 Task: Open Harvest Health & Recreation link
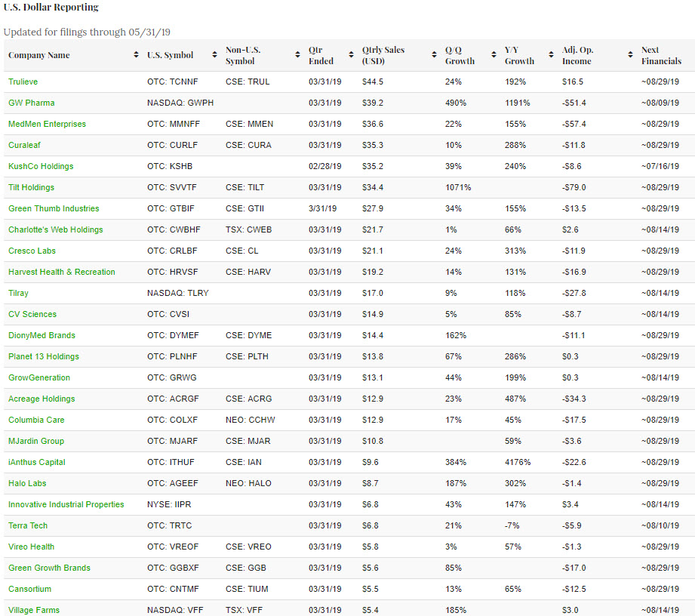61,272
